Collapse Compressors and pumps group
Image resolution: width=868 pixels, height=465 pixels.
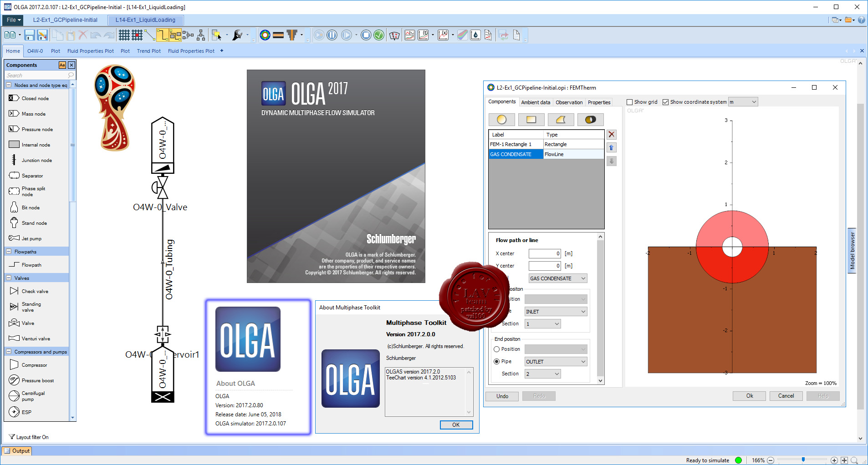click(9, 352)
